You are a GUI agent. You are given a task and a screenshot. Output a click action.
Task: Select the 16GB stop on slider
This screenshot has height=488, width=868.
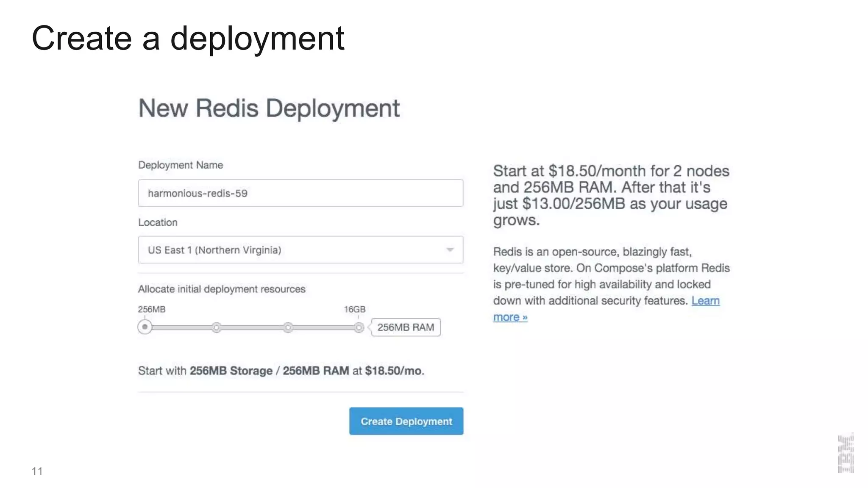pyautogui.click(x=359, y=327)
